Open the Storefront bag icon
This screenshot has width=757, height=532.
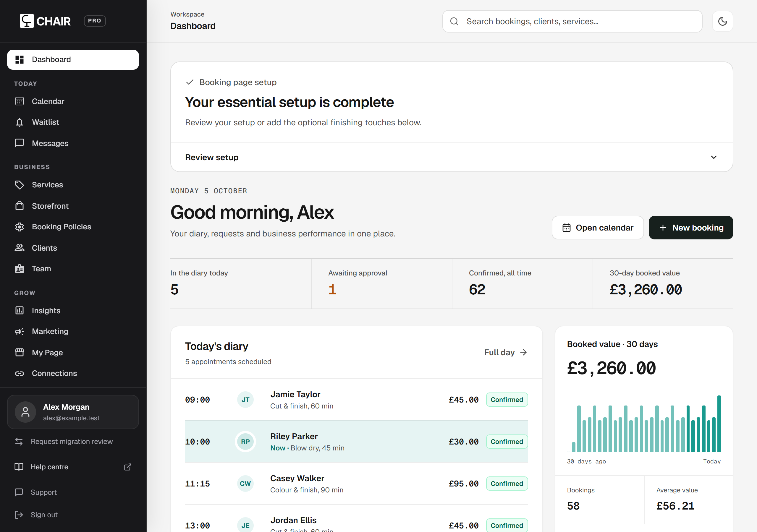[x=20, y=206]
